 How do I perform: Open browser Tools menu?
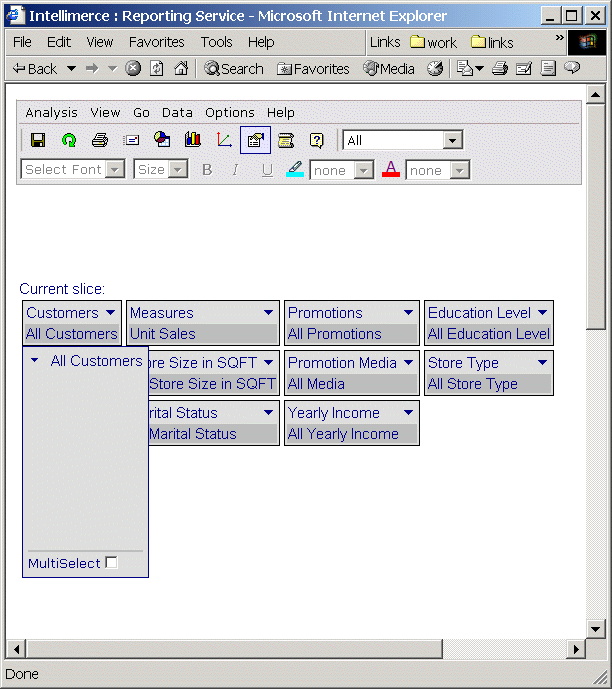[217, 42]
